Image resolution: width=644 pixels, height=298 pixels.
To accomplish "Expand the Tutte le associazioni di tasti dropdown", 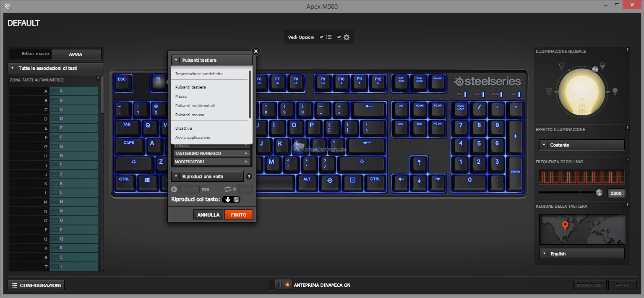I will [56, 68].
